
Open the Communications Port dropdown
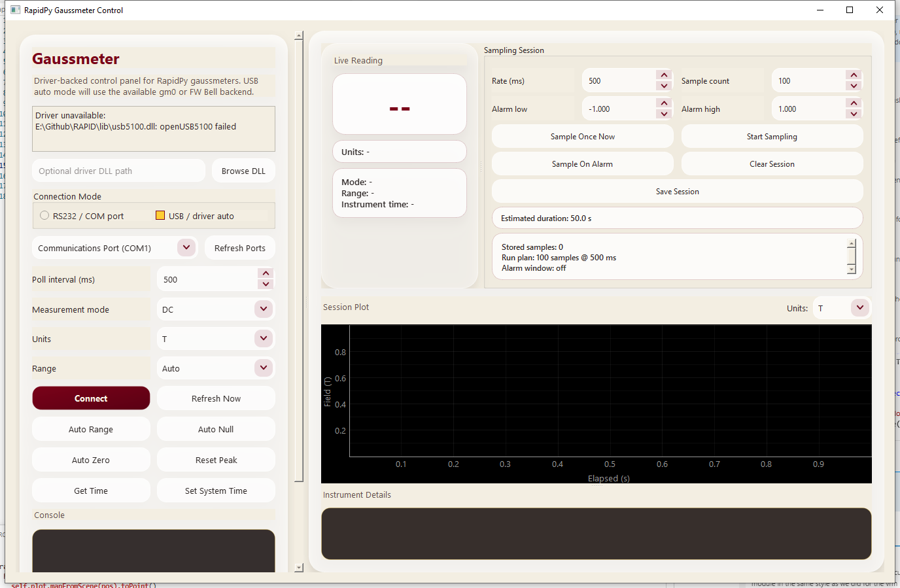pyautogui.click(x=186, y=248)
